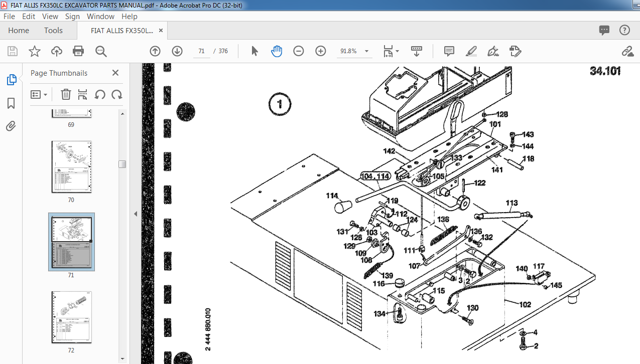
Task: Toggle Page Thumbnails pane in left rail
Action: (11, 80)
